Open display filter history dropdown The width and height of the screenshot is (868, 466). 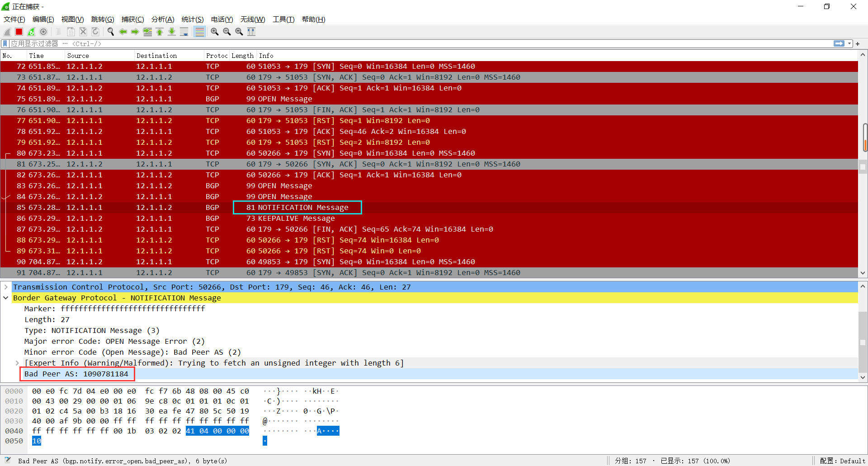[849, 43]
